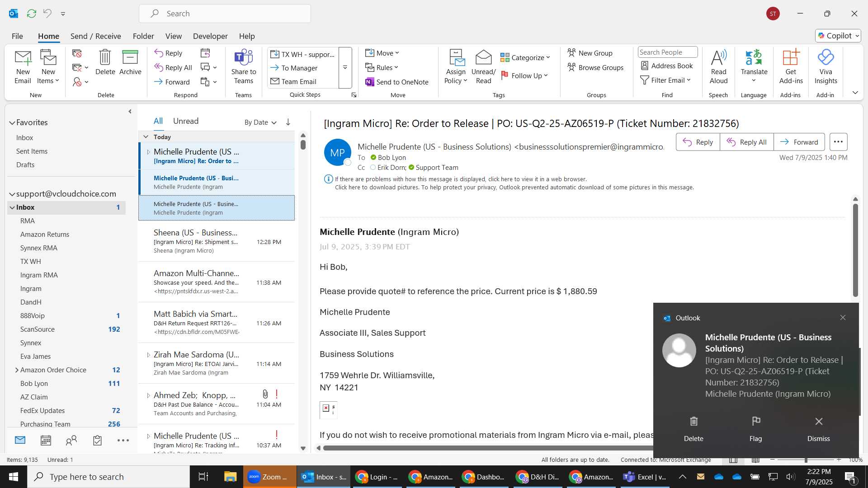Open the ScanSource folder
Image resolution: width=868 pixels, height=488 pixels.
click(37, 329)
